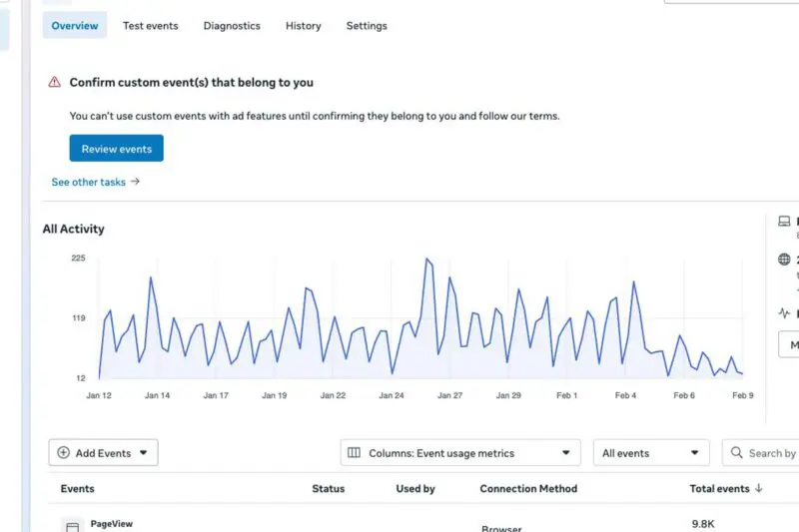Follow the See other tasks link
This screenshot has height=532, width=799.
(88, 182)
